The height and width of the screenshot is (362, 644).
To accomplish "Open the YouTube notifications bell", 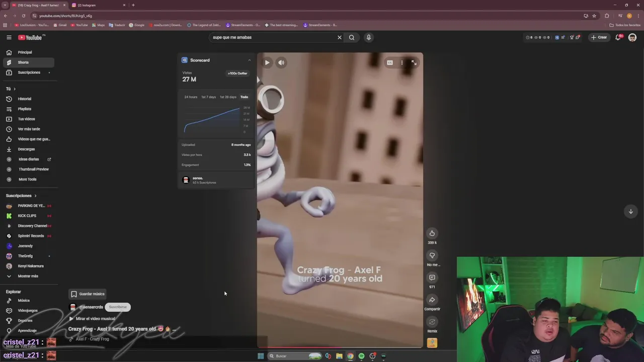I will tap(618, 37).
